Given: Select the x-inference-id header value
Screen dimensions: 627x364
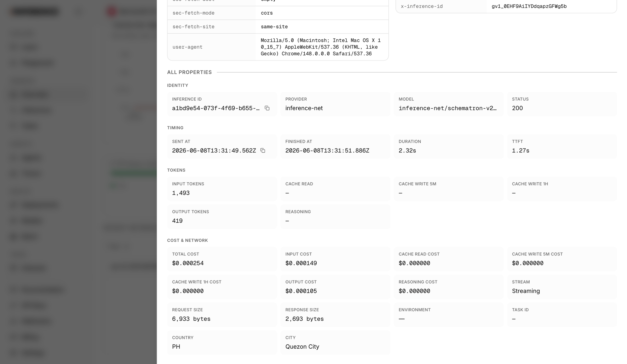Looking at the screenshot, I should (529, 6).
